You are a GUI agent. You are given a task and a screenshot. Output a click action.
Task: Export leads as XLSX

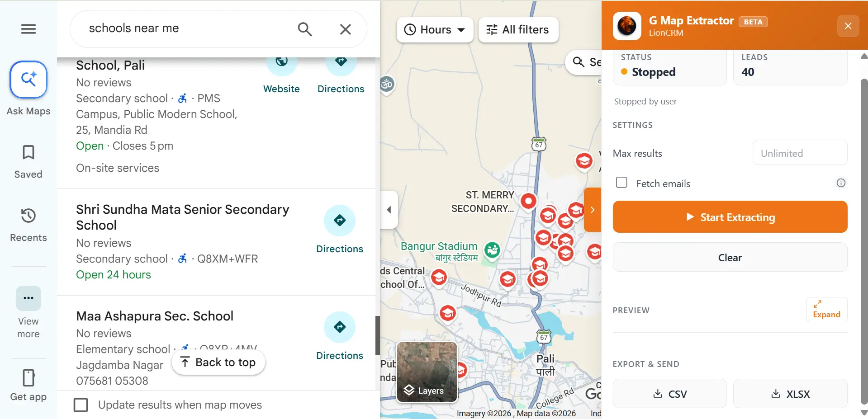tap(790, 394)
